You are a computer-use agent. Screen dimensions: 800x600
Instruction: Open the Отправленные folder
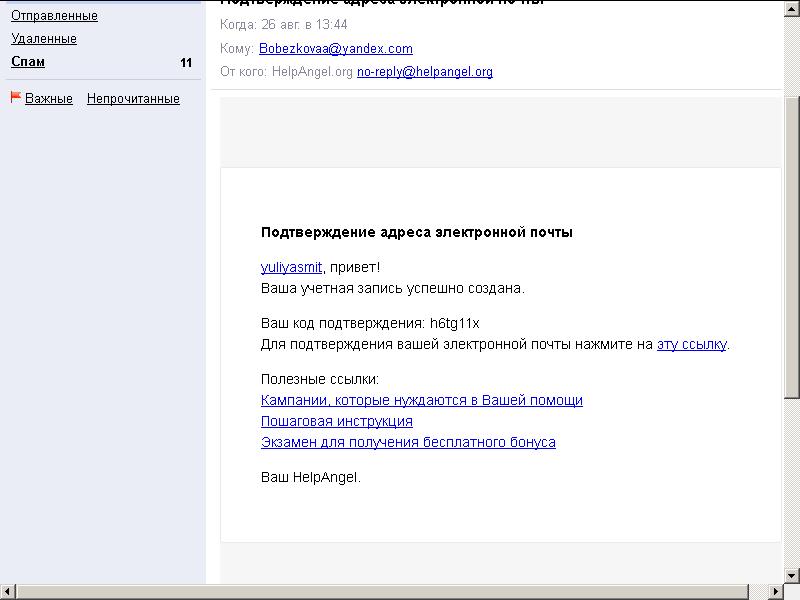coord(54,16)
